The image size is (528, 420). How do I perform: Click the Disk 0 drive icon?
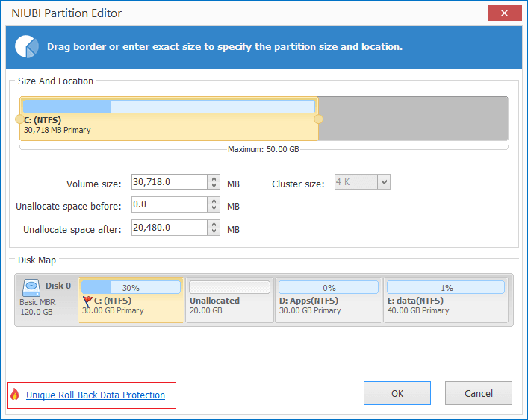[31, 288]
